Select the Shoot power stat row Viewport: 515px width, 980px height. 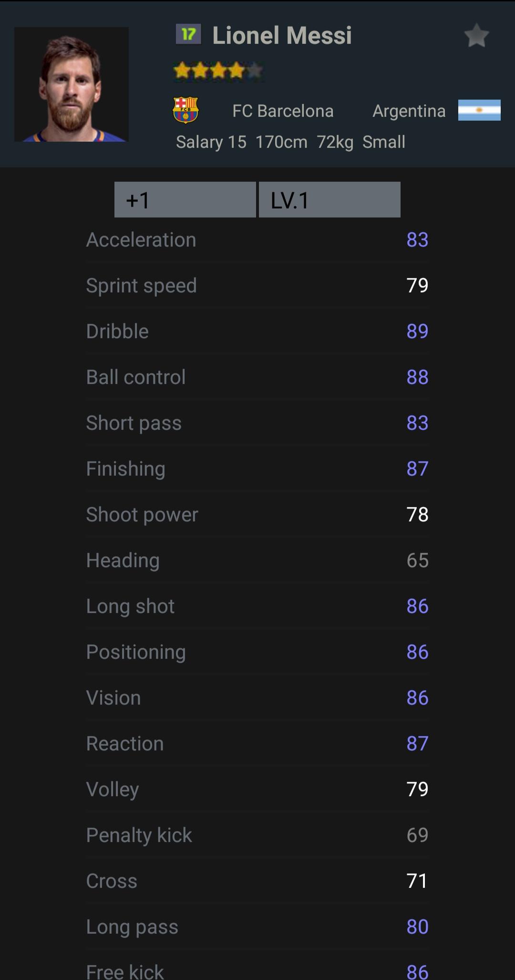257,515
